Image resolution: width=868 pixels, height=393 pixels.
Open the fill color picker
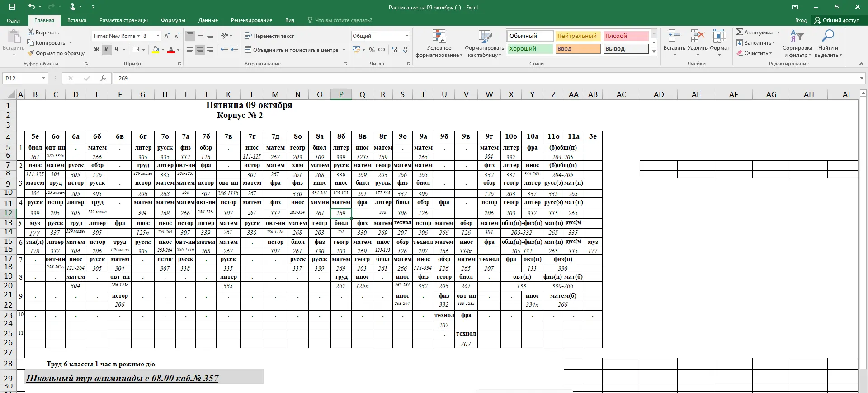point(162,50)
